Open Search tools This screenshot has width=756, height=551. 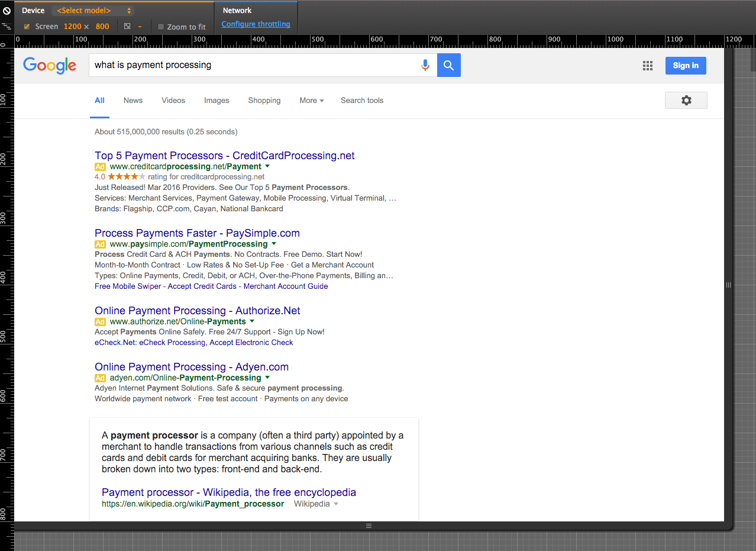(x=362, y=101)
